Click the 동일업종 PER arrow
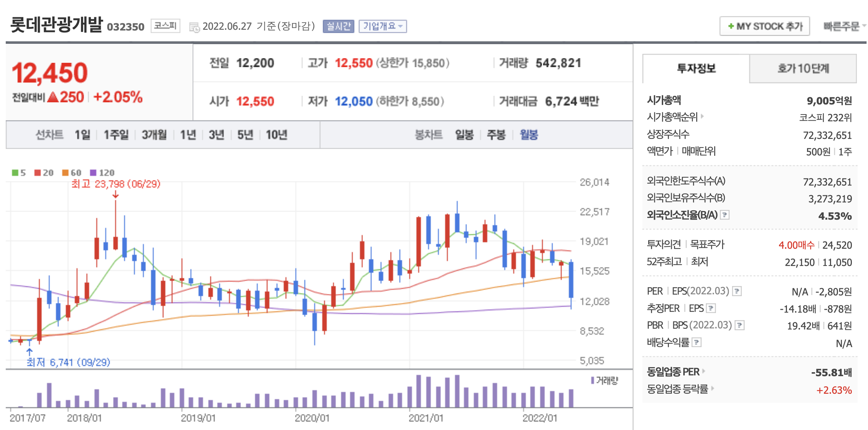This screenshot has height=430, width=868. point(703,371)
